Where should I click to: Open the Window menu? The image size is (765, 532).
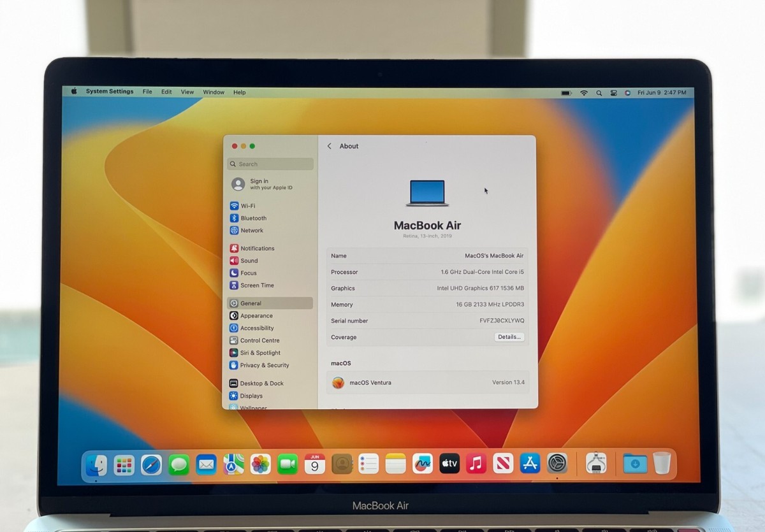click(x=214, y=92)
